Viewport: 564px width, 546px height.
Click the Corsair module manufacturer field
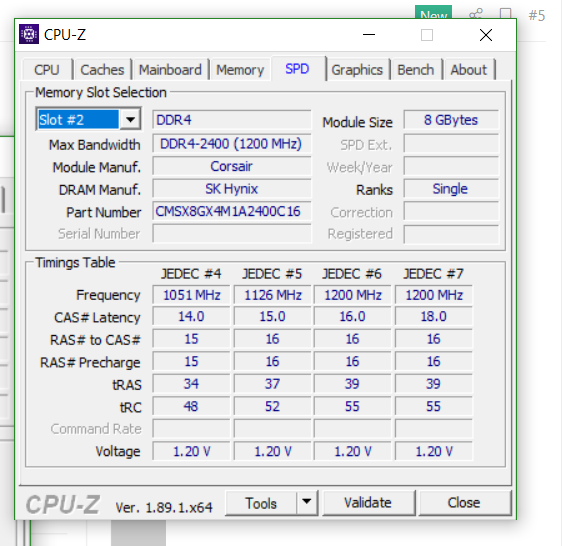[x=232, y=166]
